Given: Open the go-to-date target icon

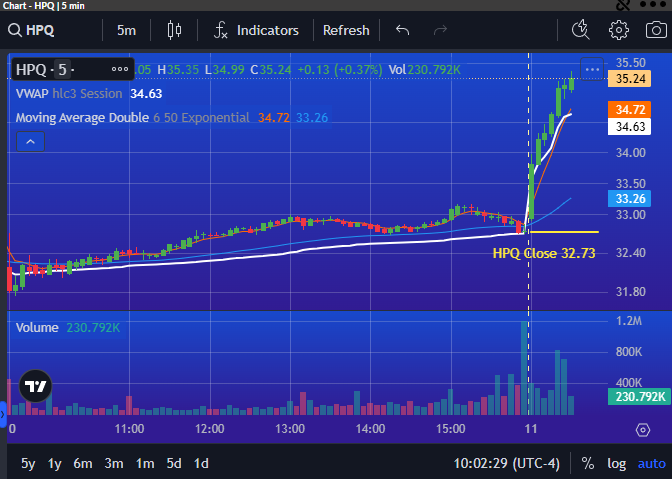Looking at the screenshot, I should coord(643,430).
